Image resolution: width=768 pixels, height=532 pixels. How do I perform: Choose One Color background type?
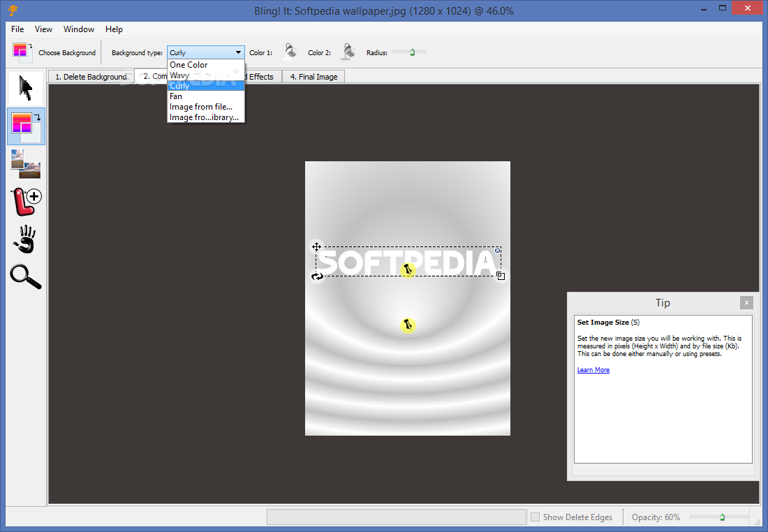click(206, 65)
